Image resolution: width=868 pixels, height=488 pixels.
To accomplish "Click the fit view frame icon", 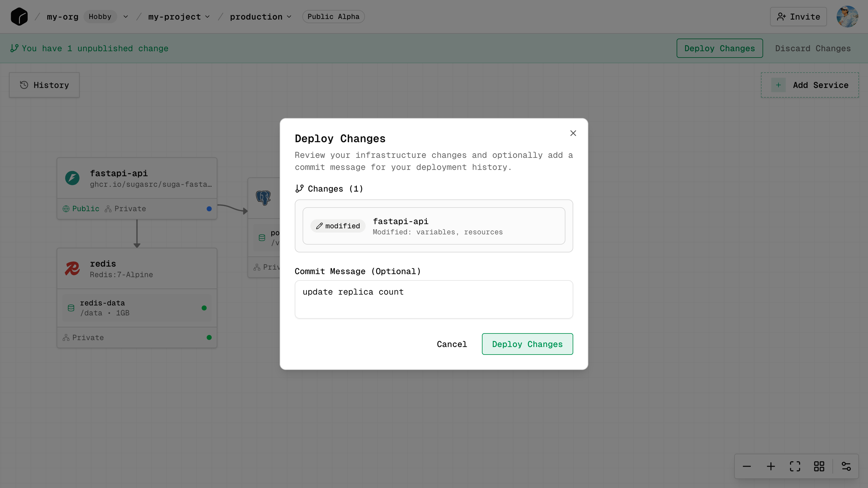I will pyautogui.click(x=795, y=466).
